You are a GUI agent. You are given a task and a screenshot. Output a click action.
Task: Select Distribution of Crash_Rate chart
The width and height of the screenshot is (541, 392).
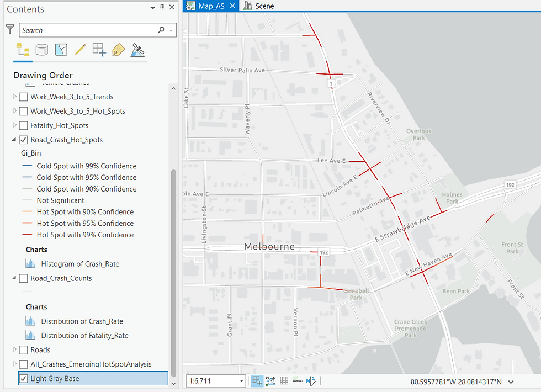click(82, 321)
